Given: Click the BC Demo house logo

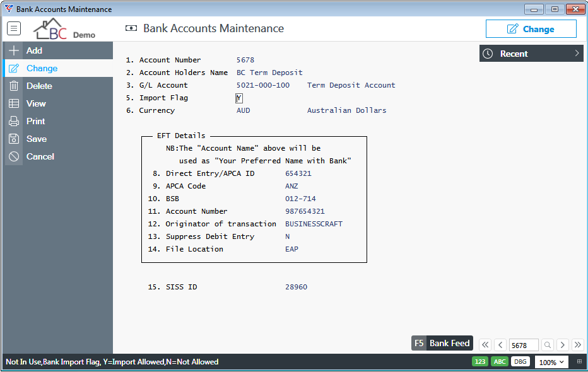Looking at the screenshot, I should pyautogui.click(x=64, y=29).
